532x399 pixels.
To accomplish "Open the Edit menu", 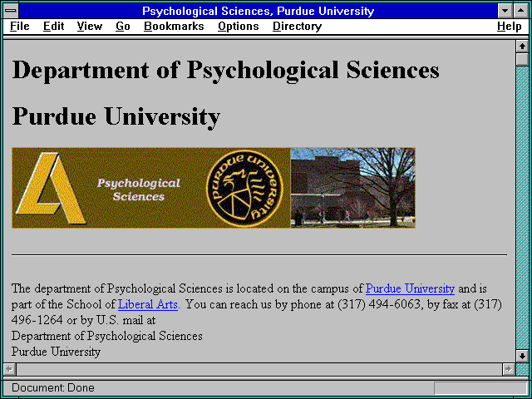I will [53, 27].
